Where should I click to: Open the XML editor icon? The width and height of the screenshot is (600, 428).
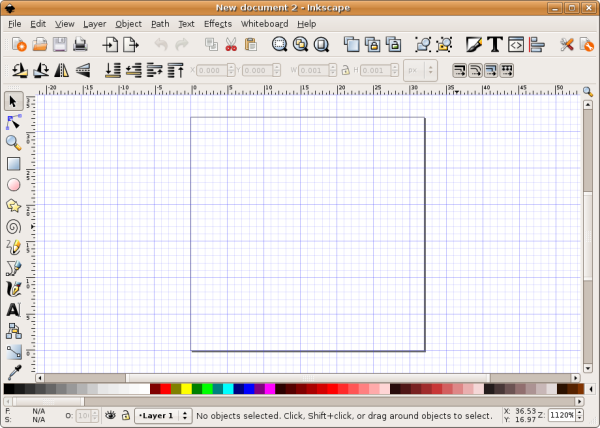[x=516, y=44]
